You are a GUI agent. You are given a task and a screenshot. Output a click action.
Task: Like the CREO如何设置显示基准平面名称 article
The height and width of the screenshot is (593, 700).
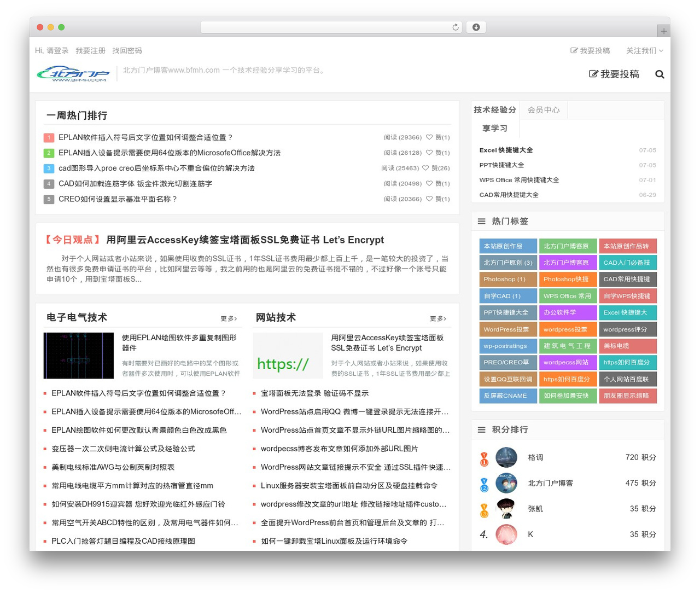[429, 199]
